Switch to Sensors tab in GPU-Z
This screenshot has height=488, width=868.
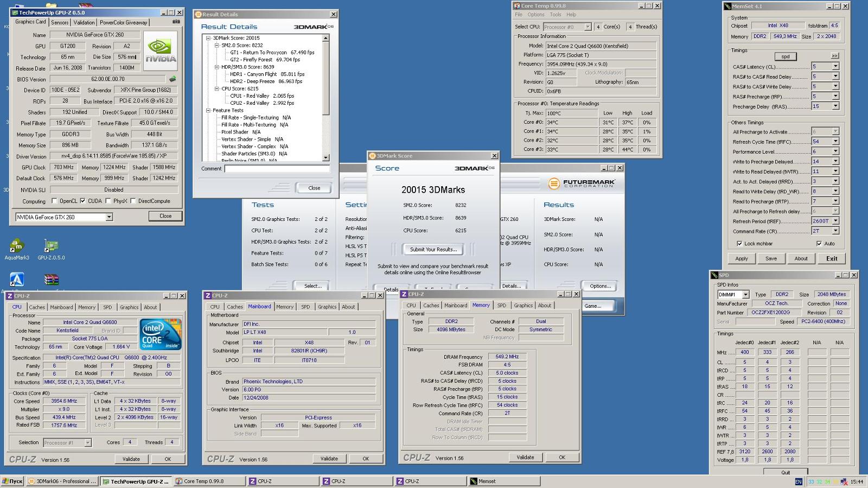click(60, 22)
